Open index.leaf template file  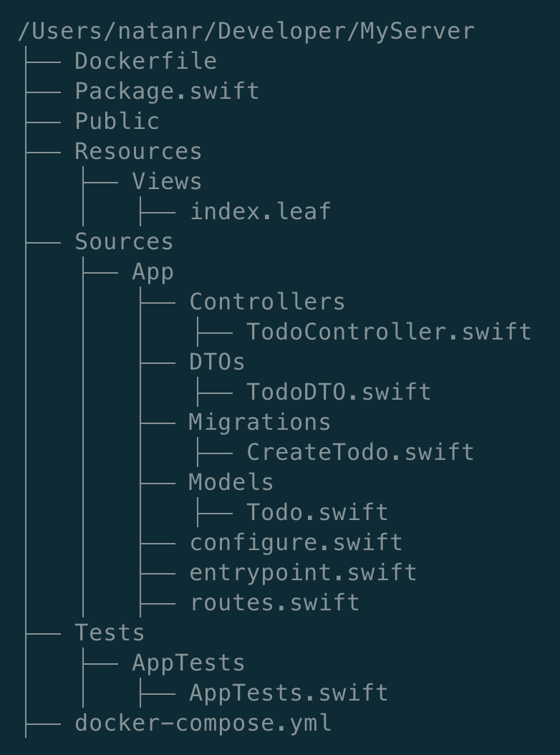coord(260,212)
